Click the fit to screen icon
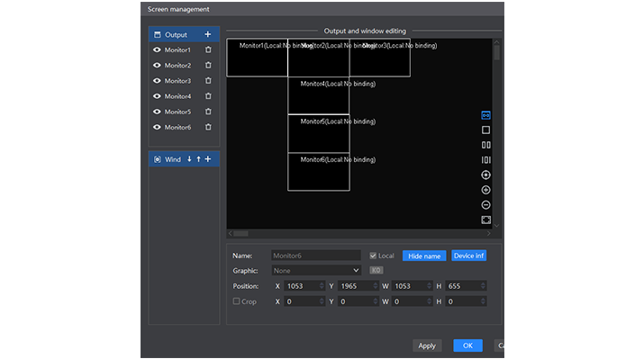The width and height of the screenshot is (644, 359). [x=485, y=220]
